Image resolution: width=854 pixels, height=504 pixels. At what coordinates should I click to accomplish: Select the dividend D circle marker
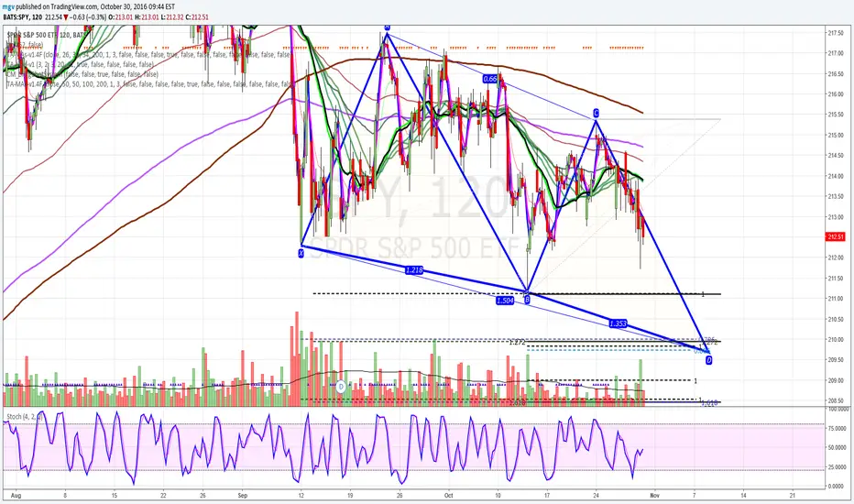point(341,387)
